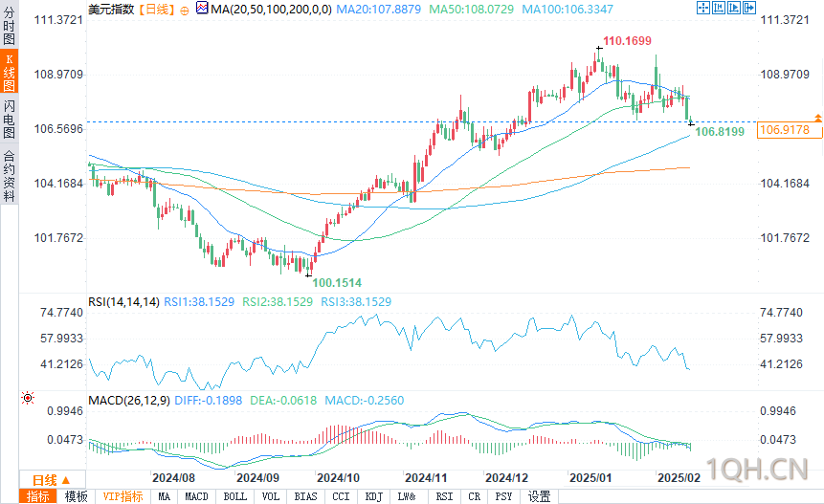Click the orange up arrow above price label

point(818,118)
